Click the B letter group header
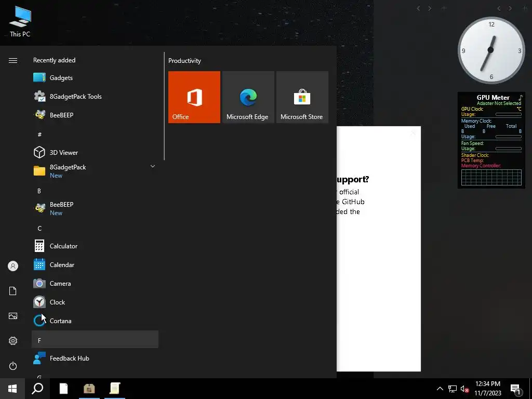Screen dimensions: 532x399 (x=95, y=191)
